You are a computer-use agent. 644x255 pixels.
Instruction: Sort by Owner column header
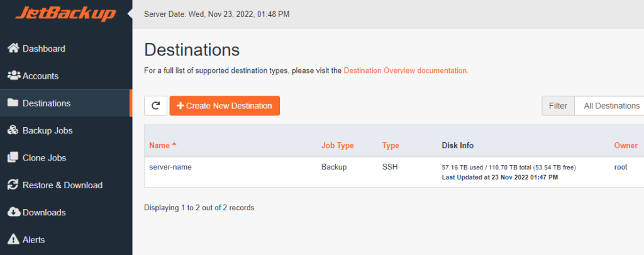[x=625, y=145]
